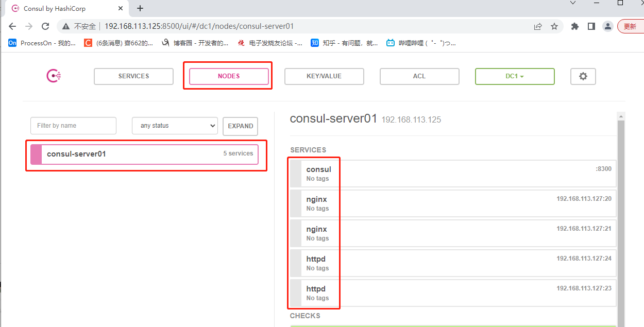This screenshot has width=644, height=327.
Task: Click the browser address bar URL
Action: click(199, 26)
